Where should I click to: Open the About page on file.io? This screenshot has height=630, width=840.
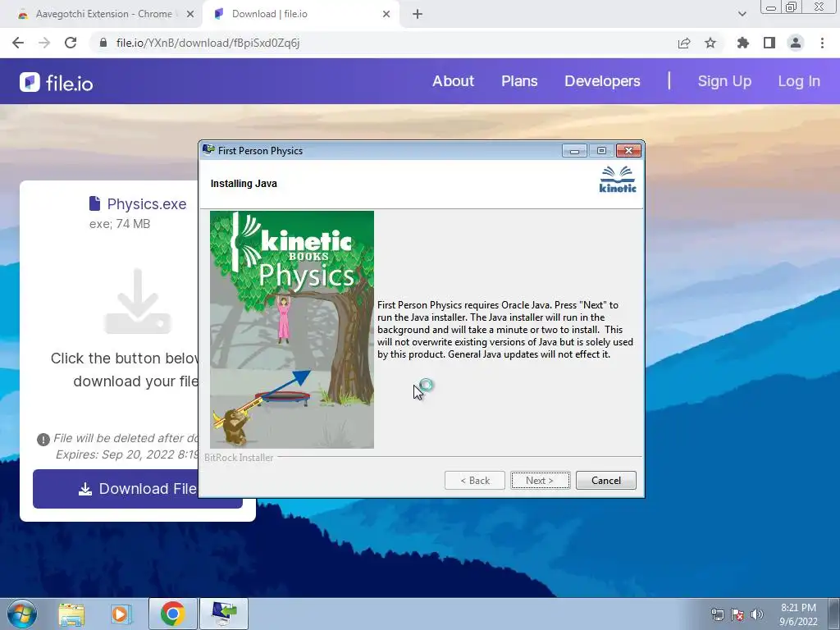coord(453,81)
